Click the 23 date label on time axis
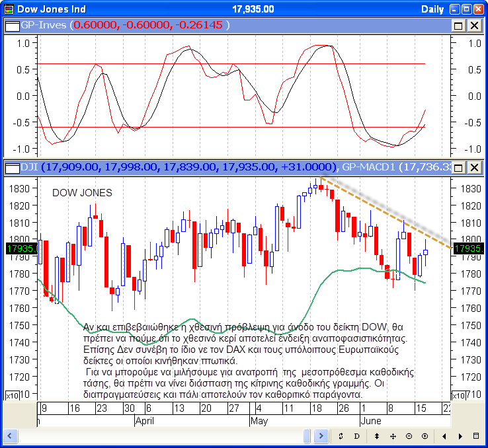The height and width of the screenshot is (448, 488). click(102, 408)
